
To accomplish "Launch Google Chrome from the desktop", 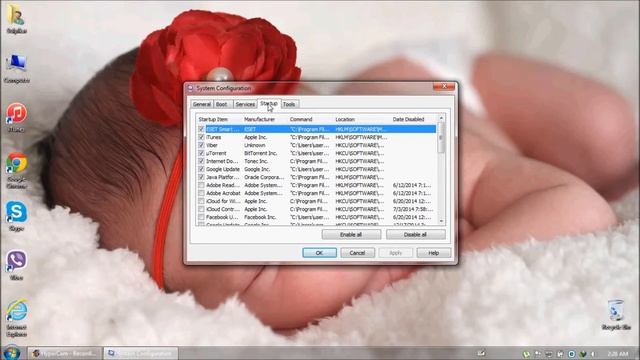I will [16, 171].
